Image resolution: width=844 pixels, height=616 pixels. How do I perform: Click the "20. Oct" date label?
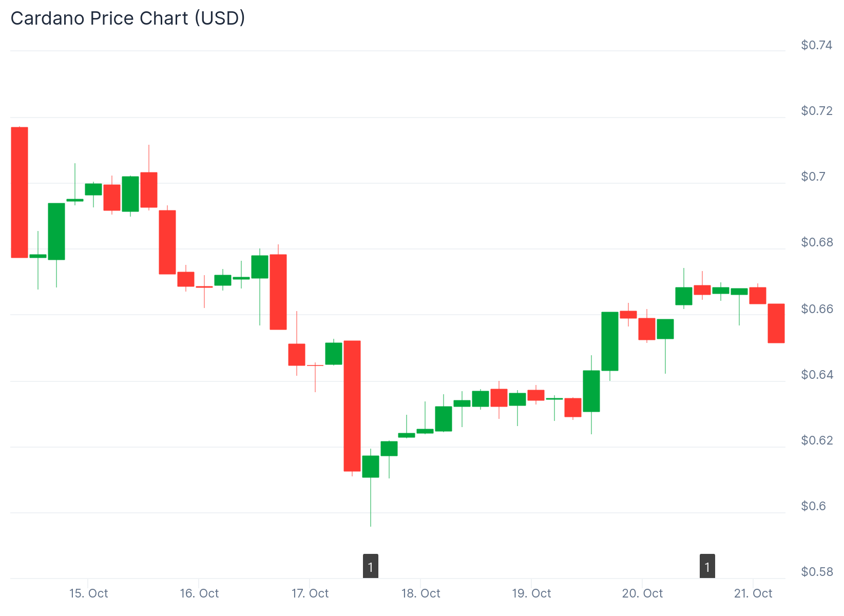642,593
